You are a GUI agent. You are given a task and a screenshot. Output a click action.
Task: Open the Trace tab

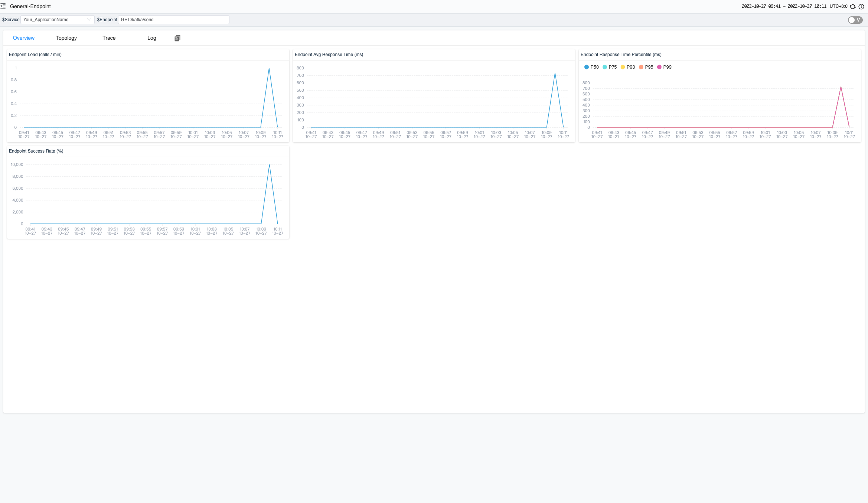[109, 38]
